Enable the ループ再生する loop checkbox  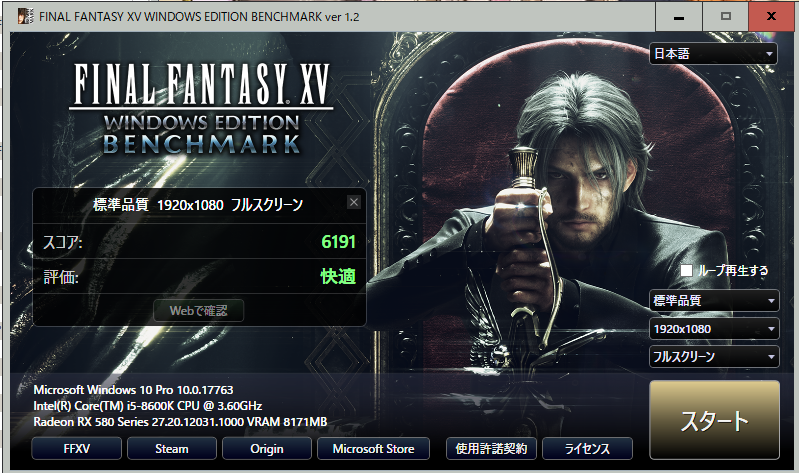click(686, 270)
